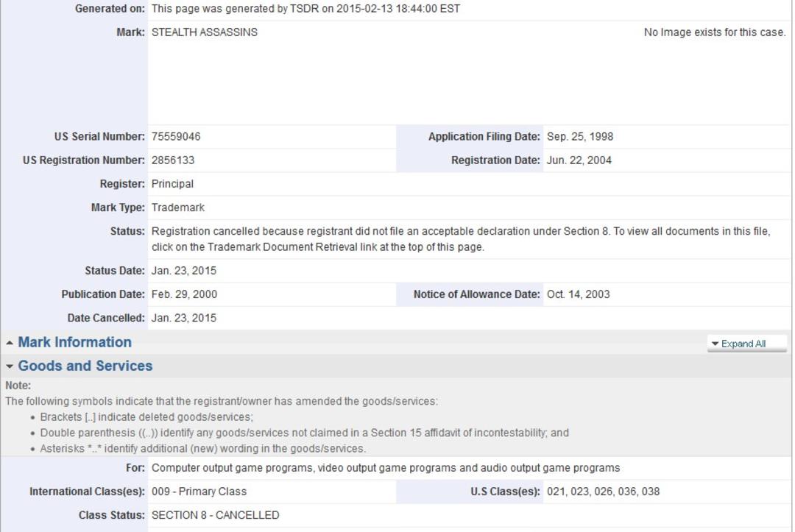
Task: Open the Goods and Services heading link
Action: (x=85, y=366)
